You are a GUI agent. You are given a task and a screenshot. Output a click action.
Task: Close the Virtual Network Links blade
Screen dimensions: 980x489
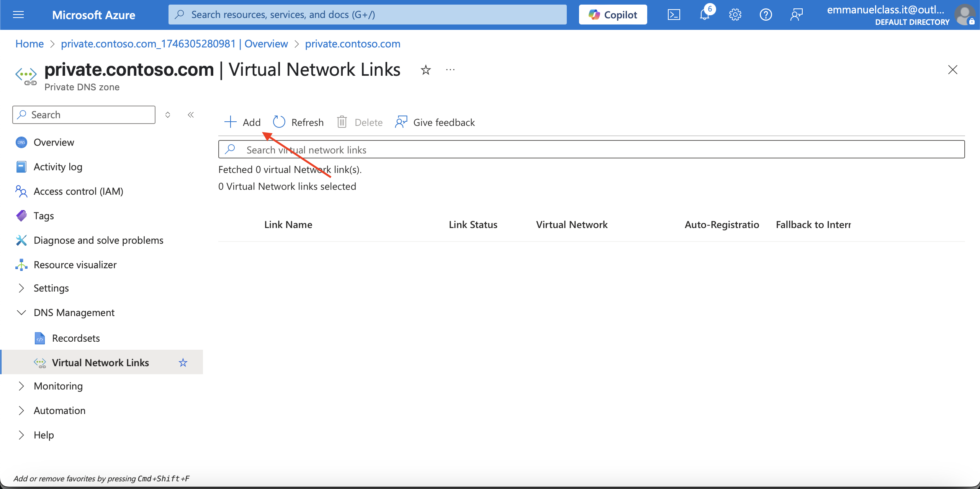(x=952, y=70)
